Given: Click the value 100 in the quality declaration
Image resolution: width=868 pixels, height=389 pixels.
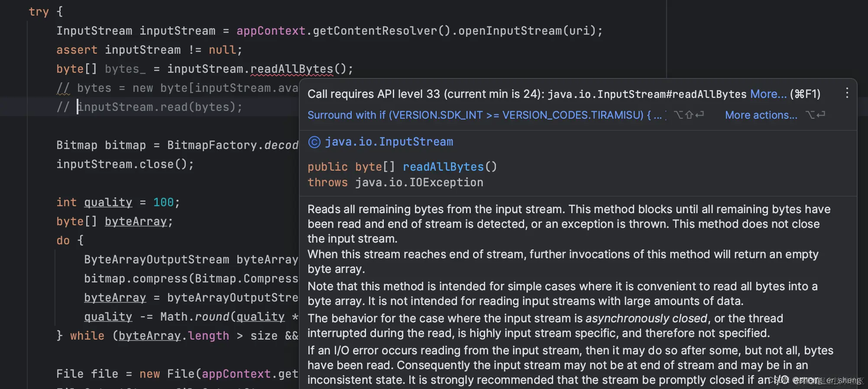Looking at the screenshot, I should (x=163, y=202).
